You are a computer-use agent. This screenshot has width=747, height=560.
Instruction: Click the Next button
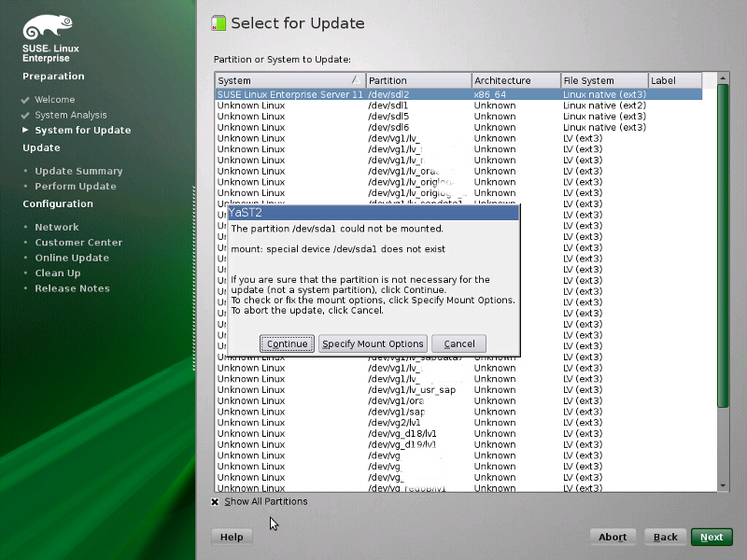pos(711,537)
